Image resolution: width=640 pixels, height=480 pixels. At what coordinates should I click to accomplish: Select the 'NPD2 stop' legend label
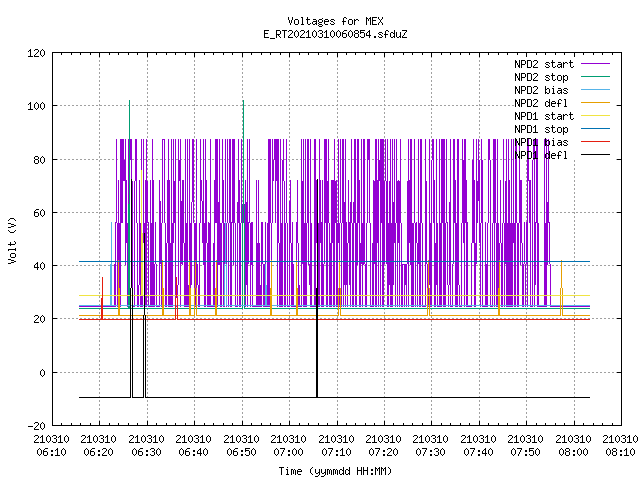[x=541, y=77]
